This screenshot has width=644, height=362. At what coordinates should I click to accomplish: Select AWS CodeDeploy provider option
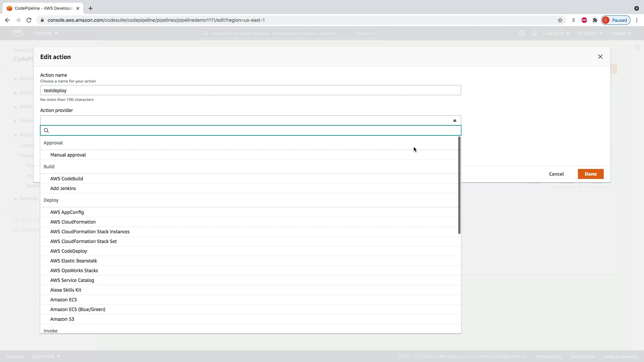(69, 251)
